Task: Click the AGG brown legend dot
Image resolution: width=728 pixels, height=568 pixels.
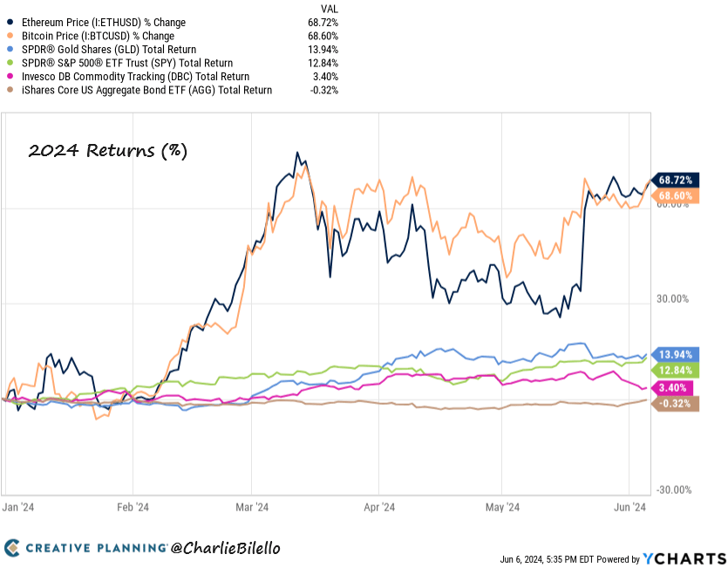Action: [10, 90]
